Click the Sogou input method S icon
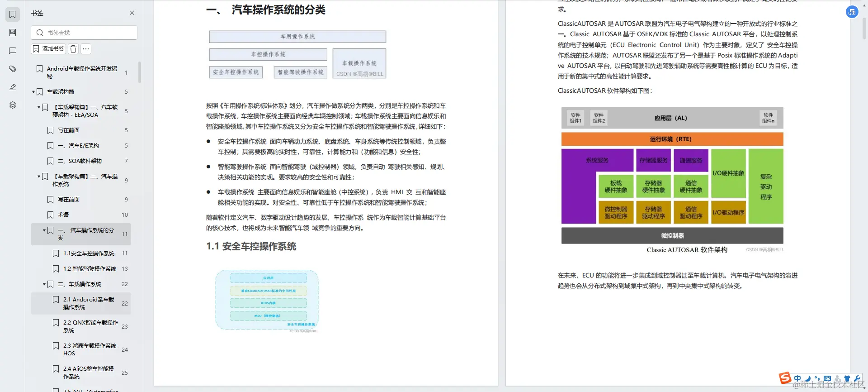Screen dimensions: 868x392 [785, 378]
